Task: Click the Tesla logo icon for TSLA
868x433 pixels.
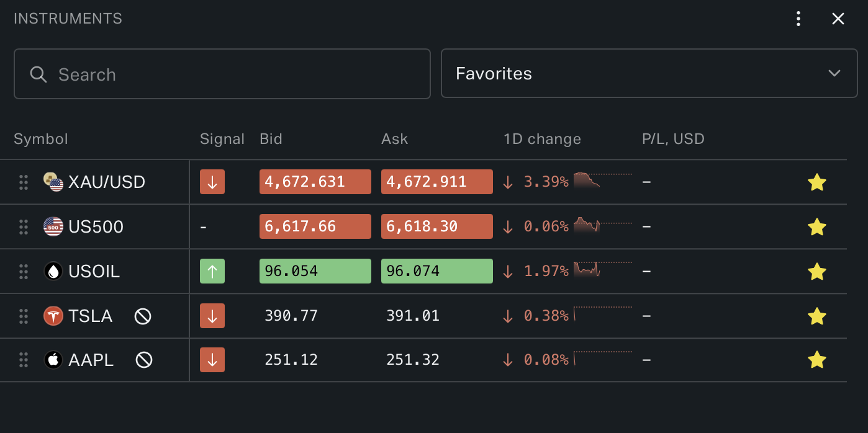Action: pos(53,316)
